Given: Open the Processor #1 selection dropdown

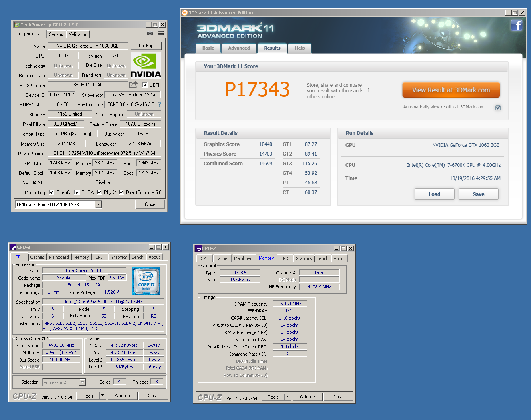Looking at the screenshot, I should pyautogui.click(x=82, y=382).
